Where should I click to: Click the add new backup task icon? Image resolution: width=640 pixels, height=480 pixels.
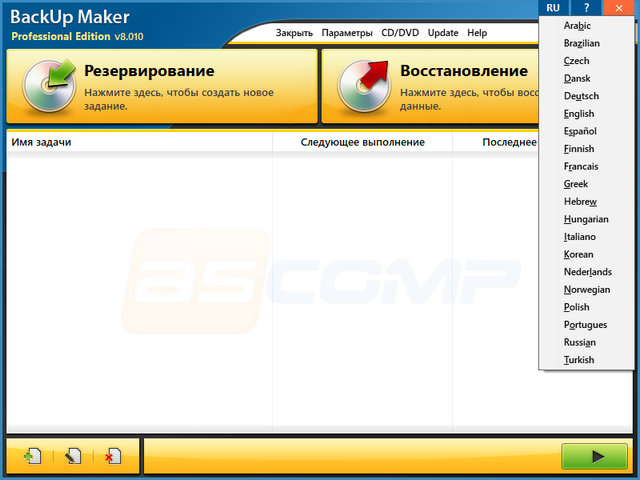(x=33, y=456)
